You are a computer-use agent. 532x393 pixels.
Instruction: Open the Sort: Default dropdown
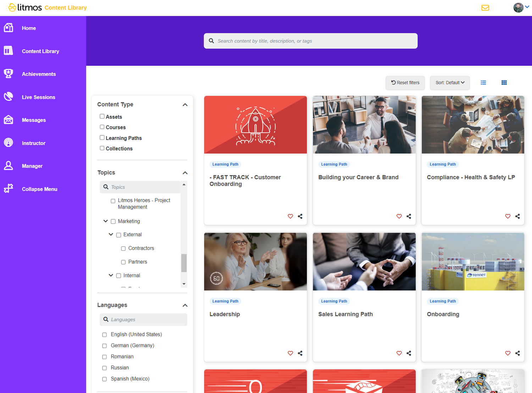click(x=449, y=83)
